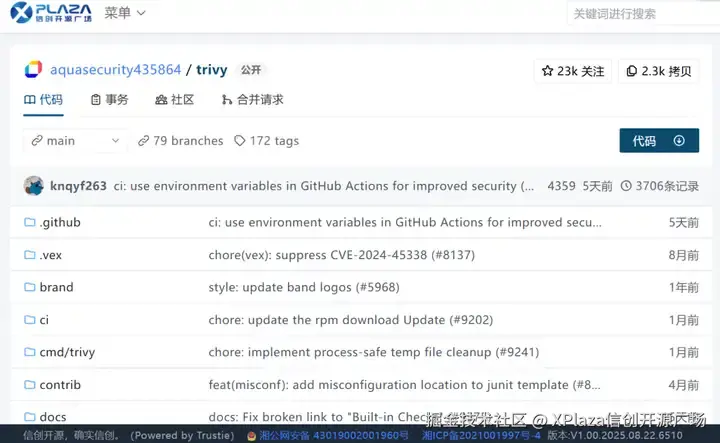
Task: Click the docs folder icon
Action: coord(30,417)
